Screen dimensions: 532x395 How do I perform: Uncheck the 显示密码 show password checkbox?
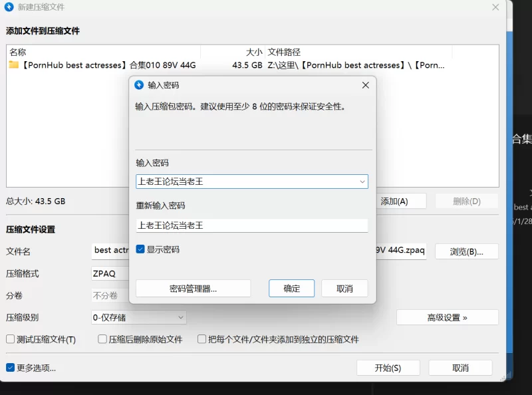pos(140,249)
